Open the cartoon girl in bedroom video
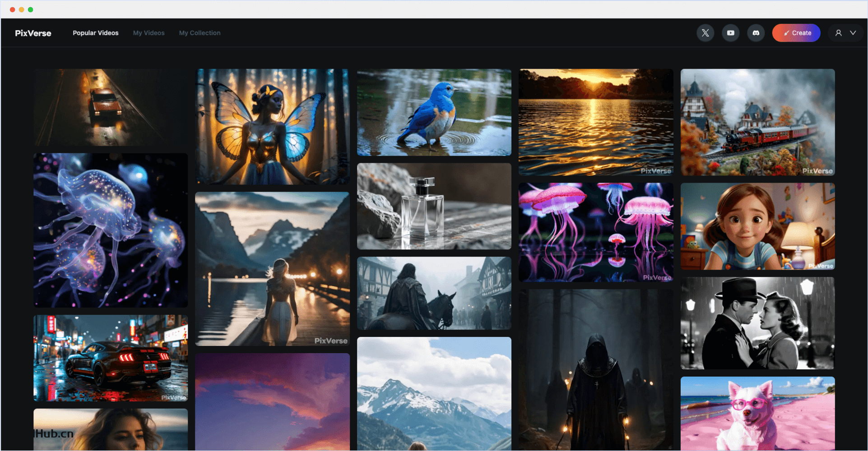This screenshot has width=868, height=451. pyautogui.click(x=758, y=226)
